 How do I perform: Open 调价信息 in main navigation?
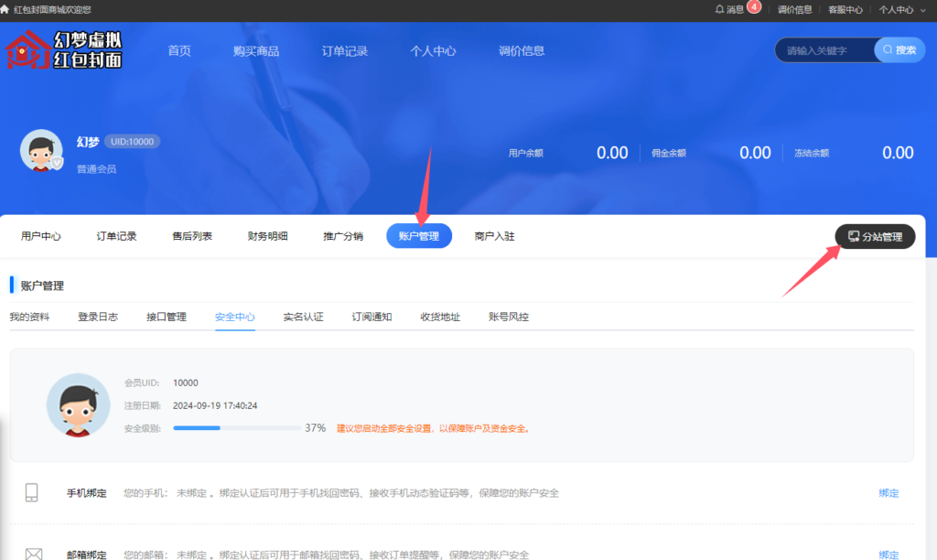[x=521, y=51]
